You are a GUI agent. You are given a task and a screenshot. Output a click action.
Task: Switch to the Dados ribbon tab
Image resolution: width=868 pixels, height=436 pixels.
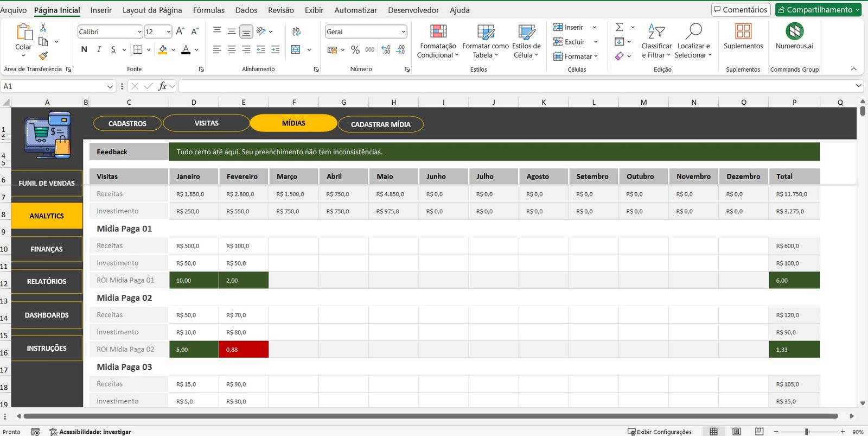tap(246, 10)
